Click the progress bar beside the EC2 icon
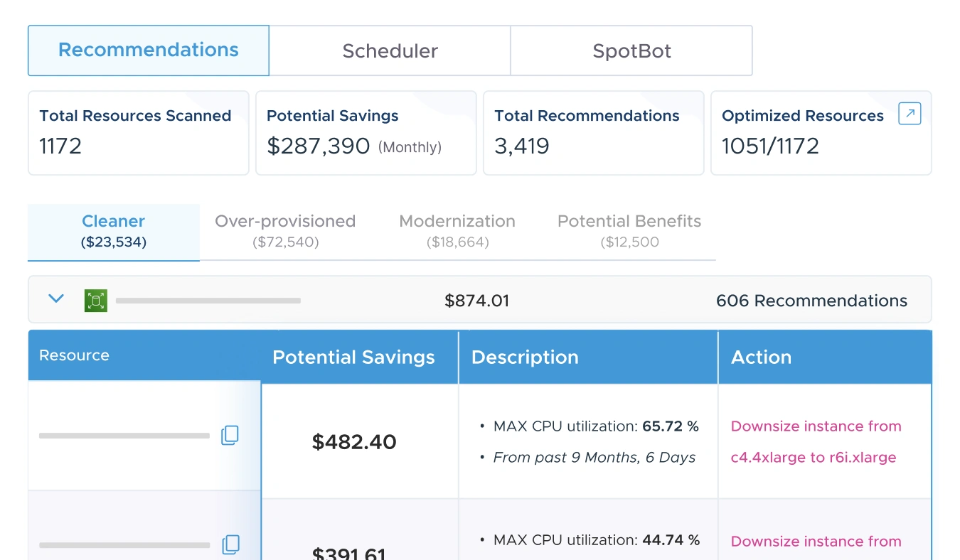 [x=208, y=300]
